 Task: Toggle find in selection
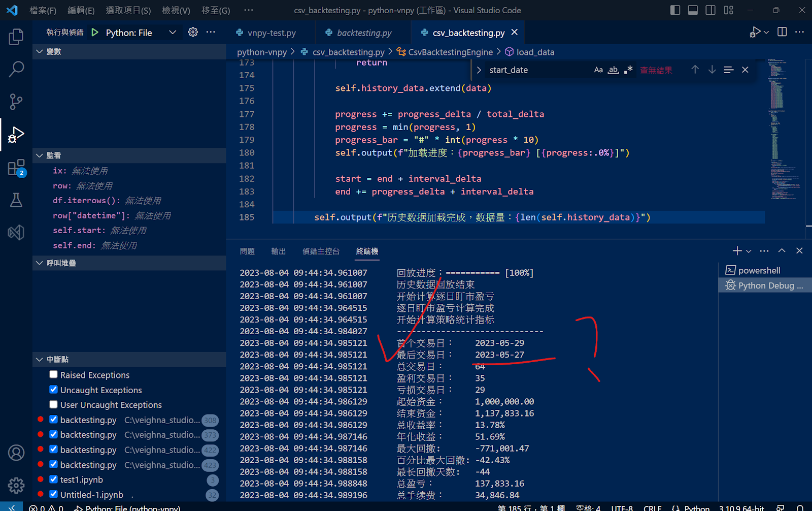tap(729, 70)
